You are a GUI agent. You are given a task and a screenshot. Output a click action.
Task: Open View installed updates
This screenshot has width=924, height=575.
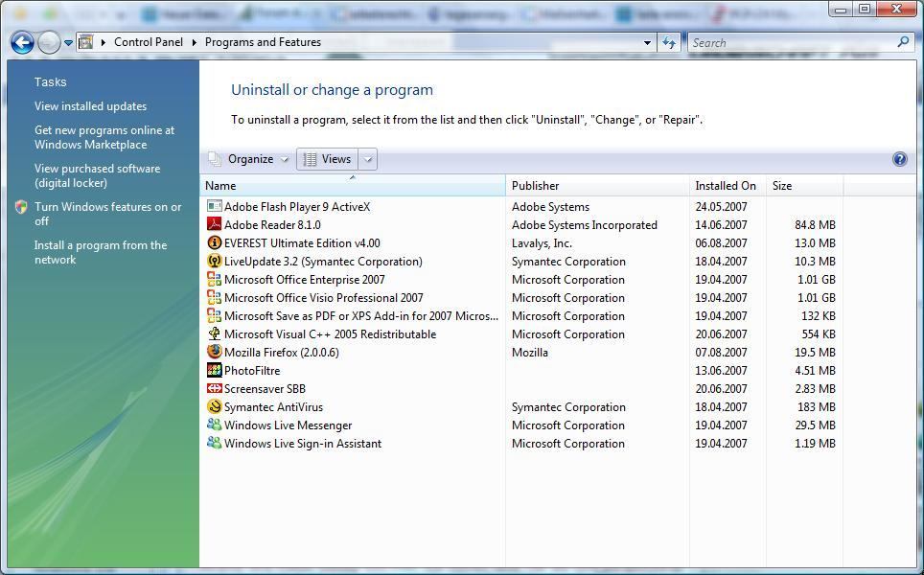[91, 106]
